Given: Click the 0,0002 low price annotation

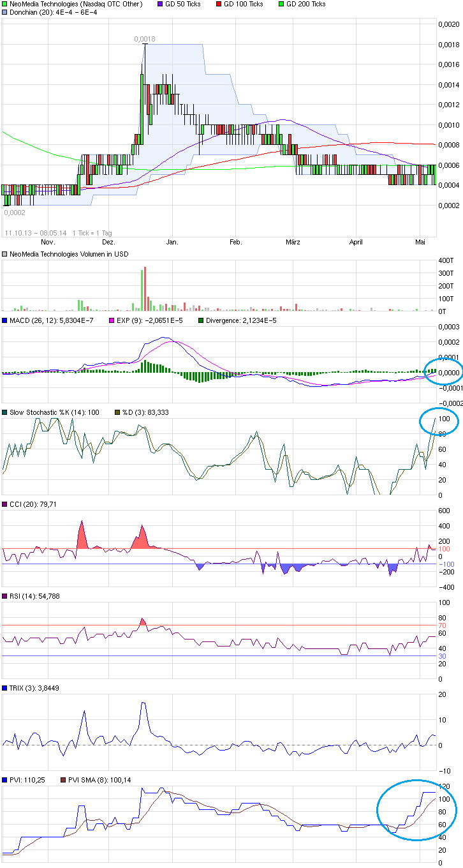Looking at the screenshot, I should [15, 213].
